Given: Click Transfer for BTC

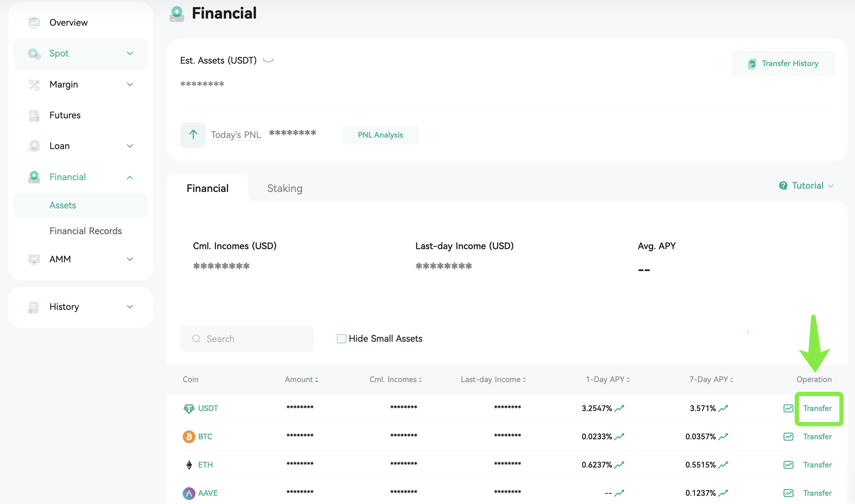Looking at the screenshot, I should coord(817,436).
